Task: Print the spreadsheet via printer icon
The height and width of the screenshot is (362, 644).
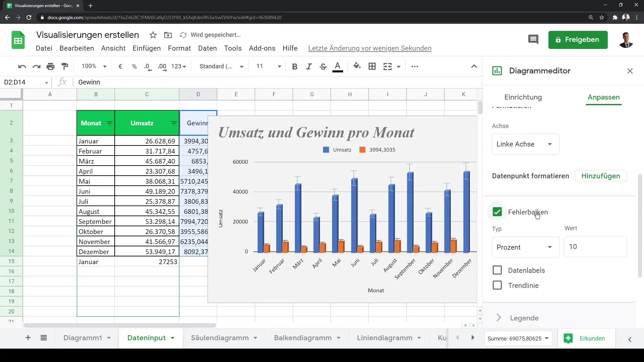Action: pos(51,66)
